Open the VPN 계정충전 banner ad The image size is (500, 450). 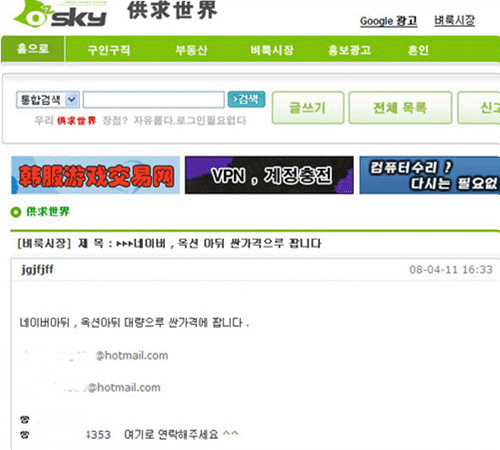(269, 175)
